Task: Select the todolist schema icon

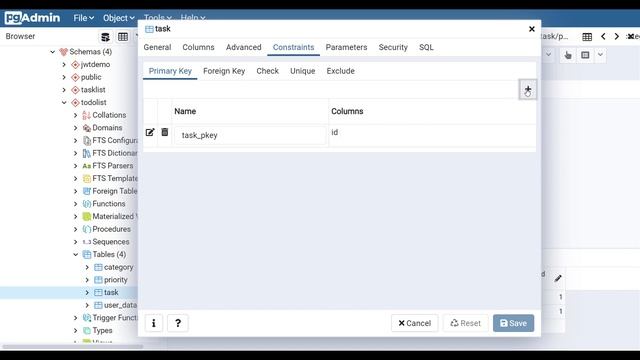Action: pos(75,102)
